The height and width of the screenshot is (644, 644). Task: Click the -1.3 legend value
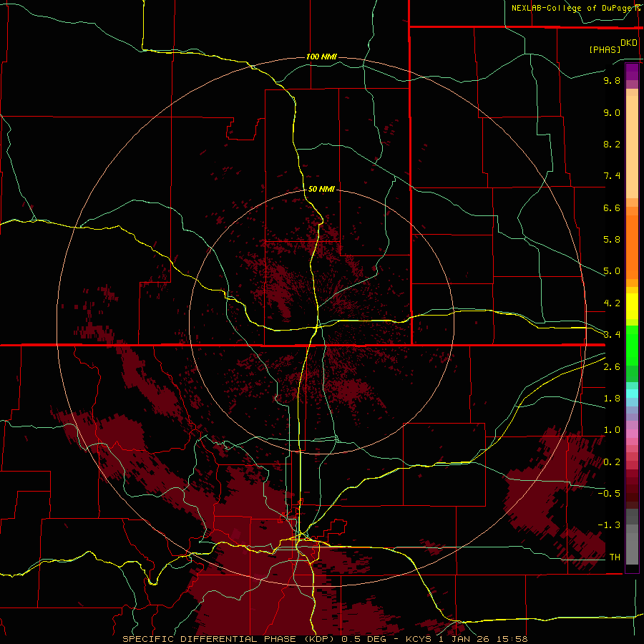click(609, 525)
